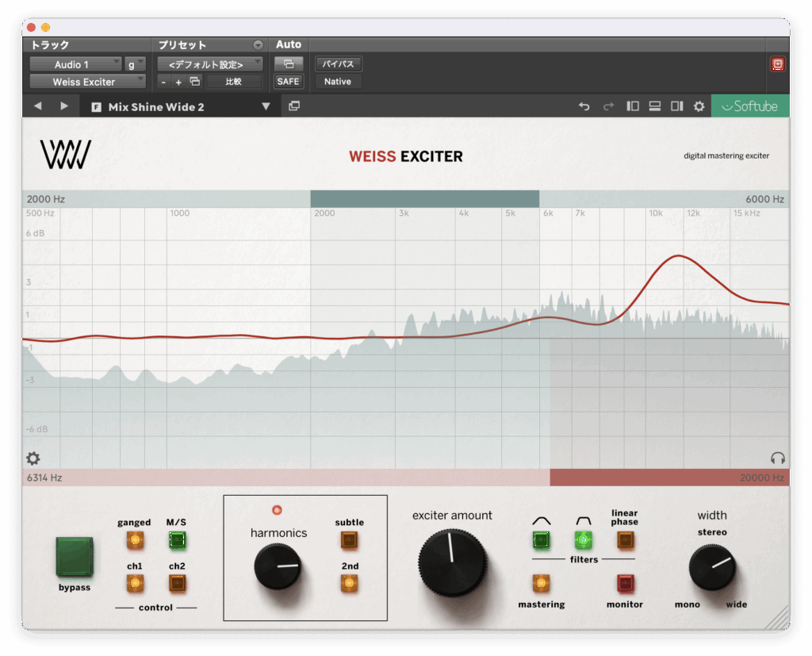Select ch2 control button
The image size is (812, 656).
point(177,584)
